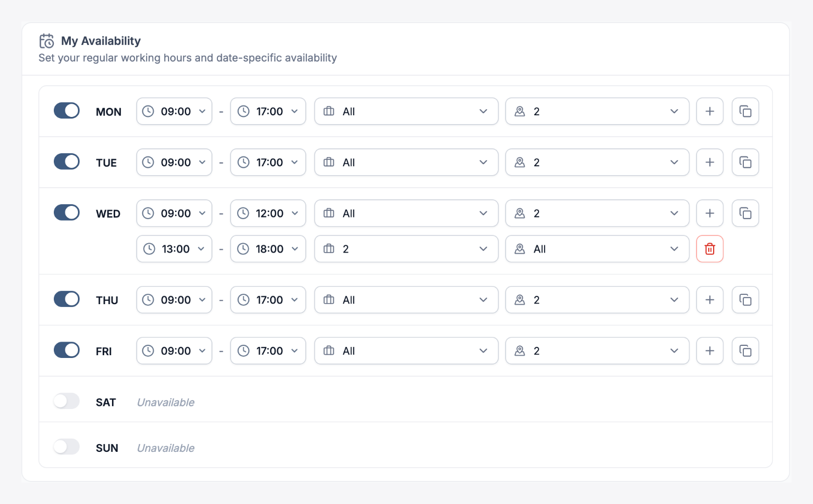Turn off Friday availability
Viewport: 813px width, 504px height.
tap(66, 350)
